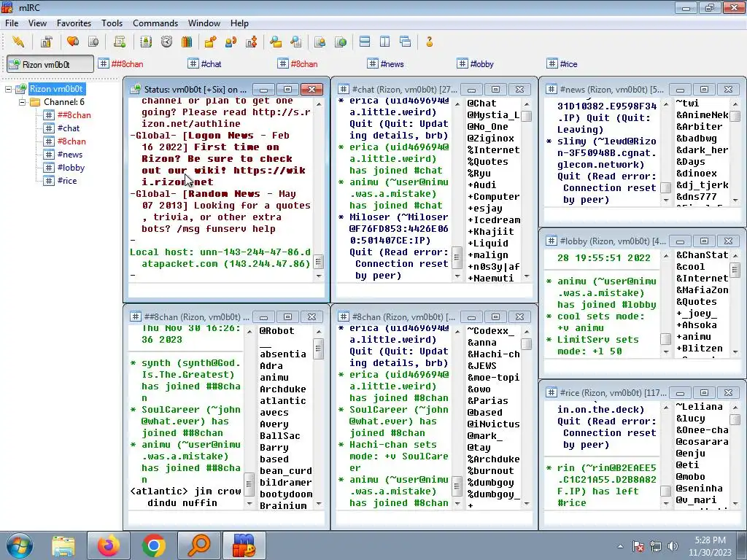This screenshot has height=560, width=747.
Task: Click Windows Explorer taskbar icon
Action: pyautogui.click(x=63, y=545)
